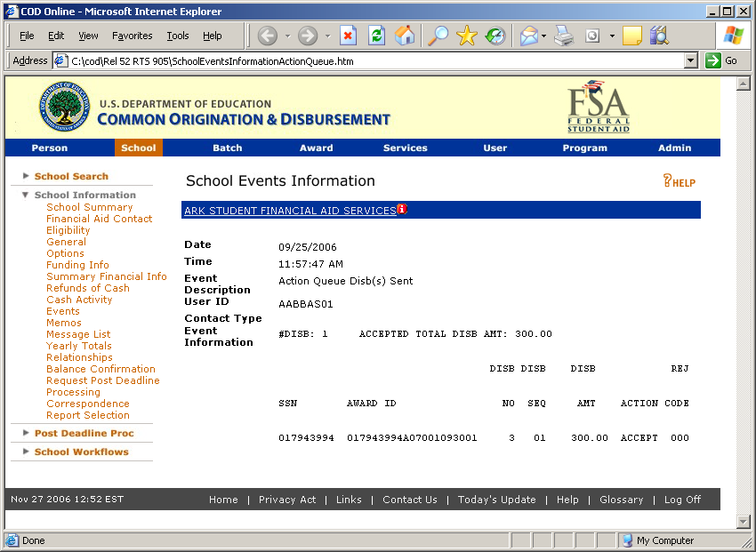This screenshot has height=552, width=756.
Task: Click the Print icon in toolbar
Action: point(564,36)
